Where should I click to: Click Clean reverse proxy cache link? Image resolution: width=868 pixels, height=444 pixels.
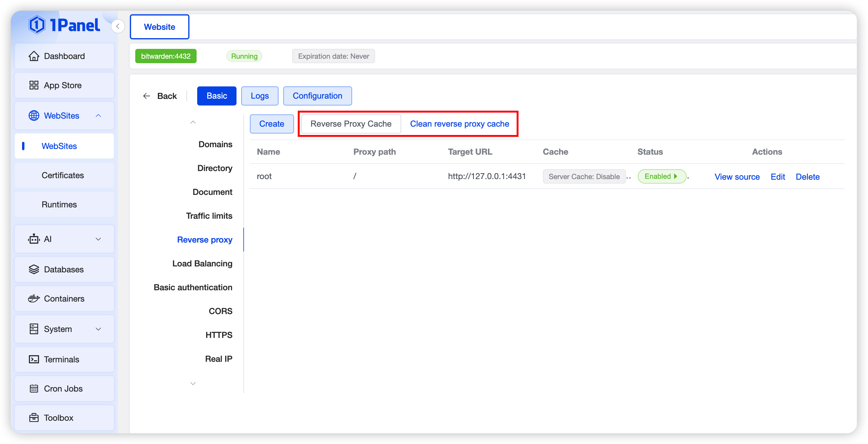[459, 124]
